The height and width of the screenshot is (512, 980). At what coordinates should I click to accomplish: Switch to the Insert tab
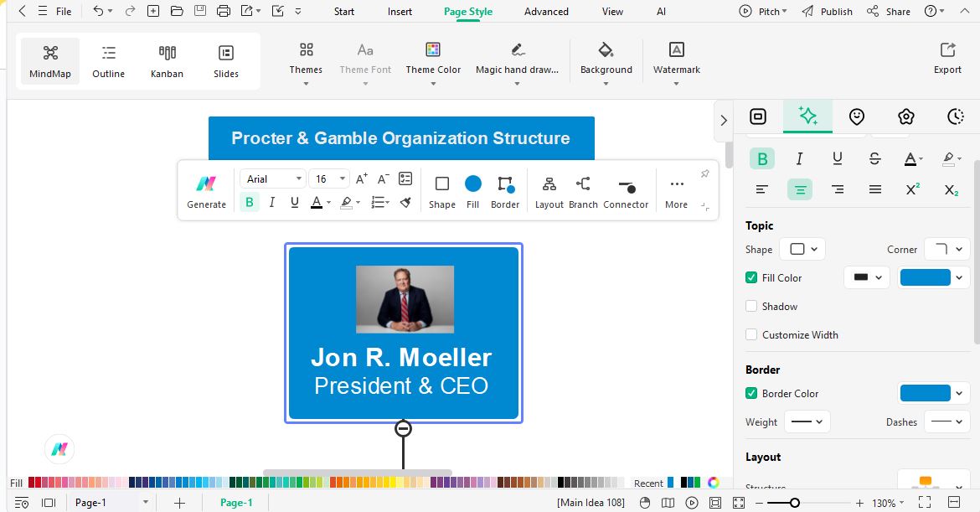point(400,11)
